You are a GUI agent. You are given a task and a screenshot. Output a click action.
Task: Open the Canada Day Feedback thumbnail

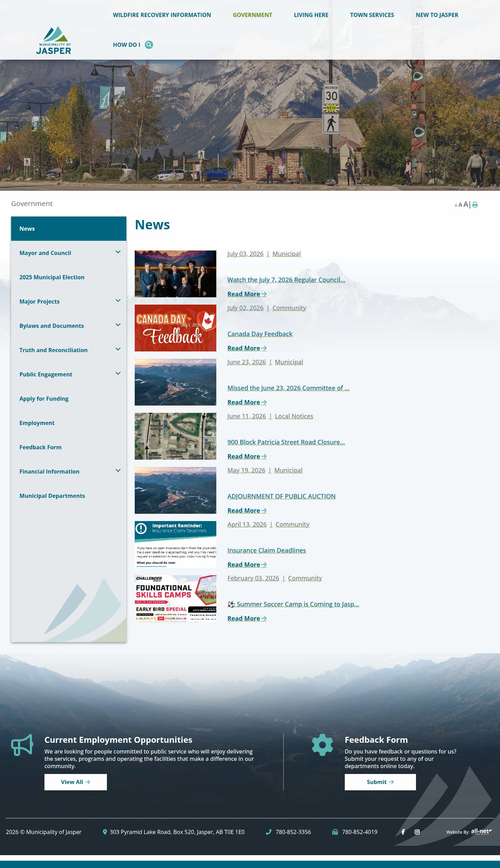coord(175,328)
